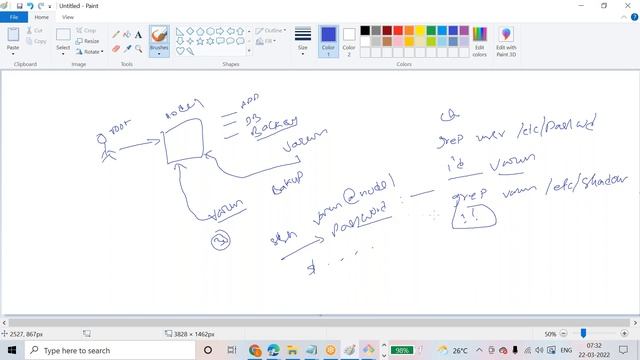The height and width of the screenshot is (360, 640).
Task: Select the Magnifier tool
Action: [138, 49]
